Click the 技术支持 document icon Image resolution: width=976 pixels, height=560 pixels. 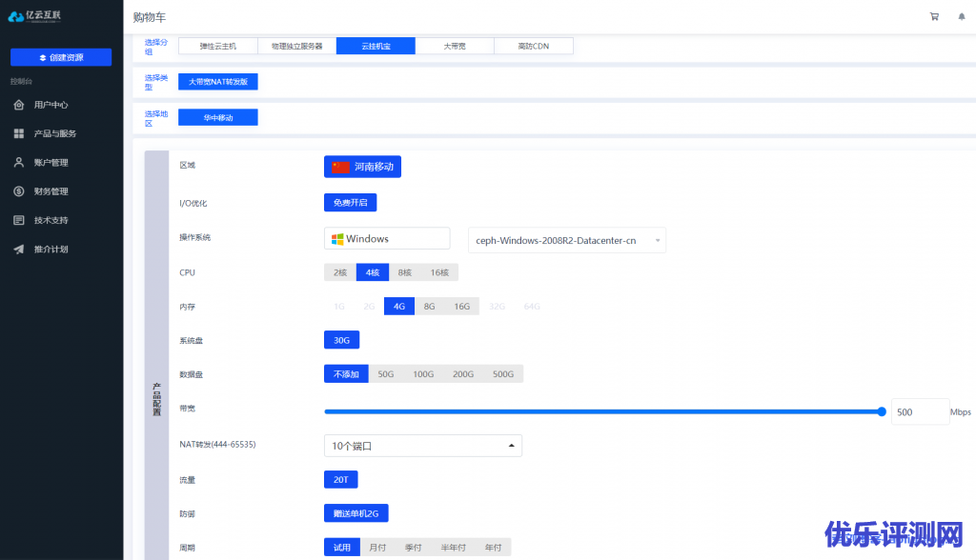coord(18,220)
